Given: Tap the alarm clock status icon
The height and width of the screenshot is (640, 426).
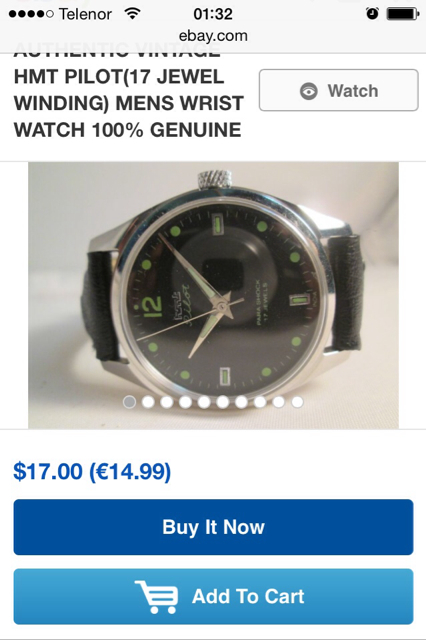Looking at the screenshot, I should [x=372, y=14].
